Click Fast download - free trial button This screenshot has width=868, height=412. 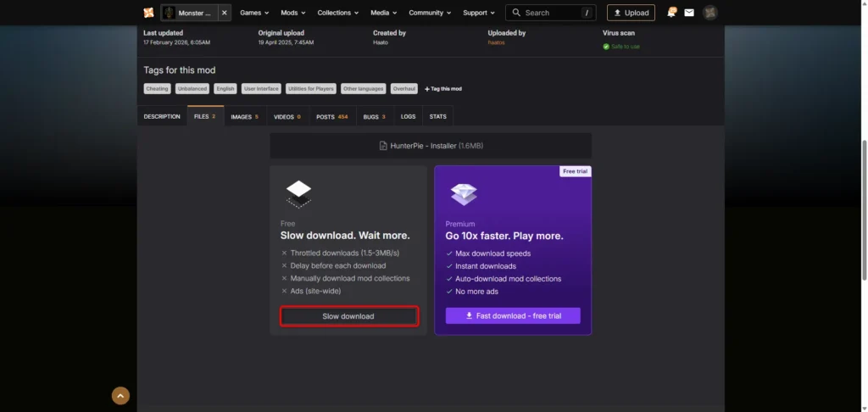point(513,315)
